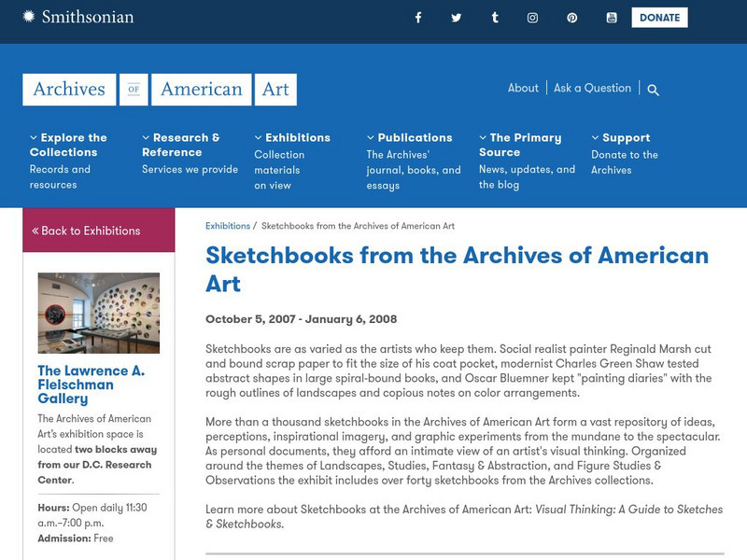Open the Tumblr icon in header

pyautogui.click(x=494, y=18)
